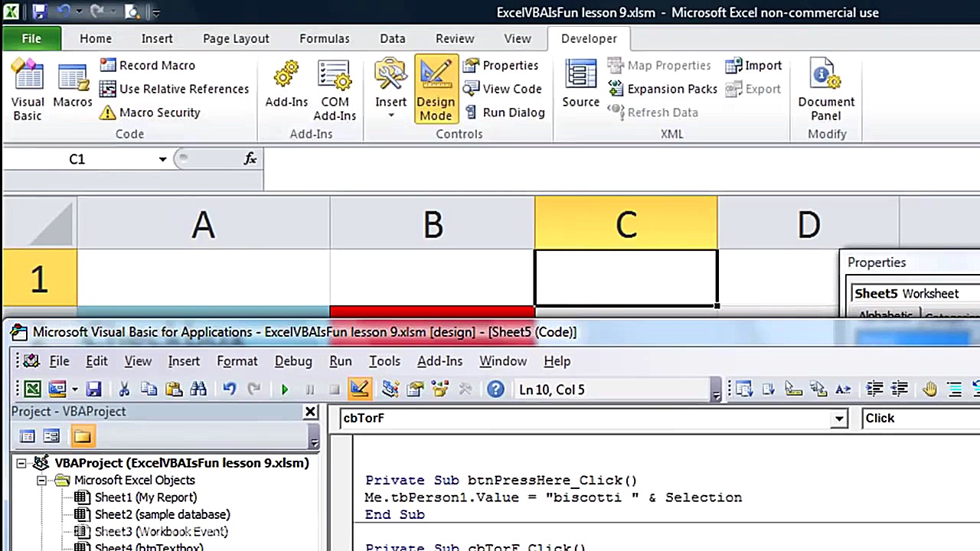Open the Tools menu in VBA editor
This screenshot has height=551, width=980.
click(384, 361)
